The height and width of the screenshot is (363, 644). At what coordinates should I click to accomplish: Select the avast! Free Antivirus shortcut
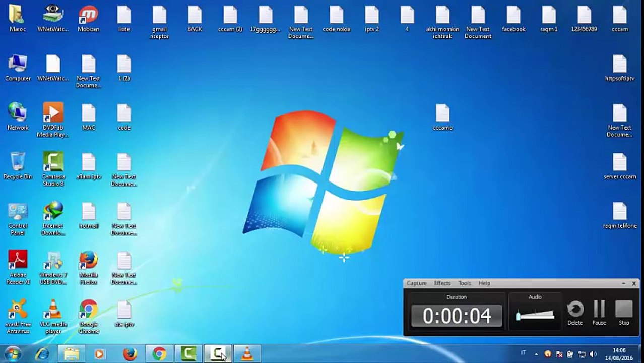pyautogui.click(x=18, y=317)
